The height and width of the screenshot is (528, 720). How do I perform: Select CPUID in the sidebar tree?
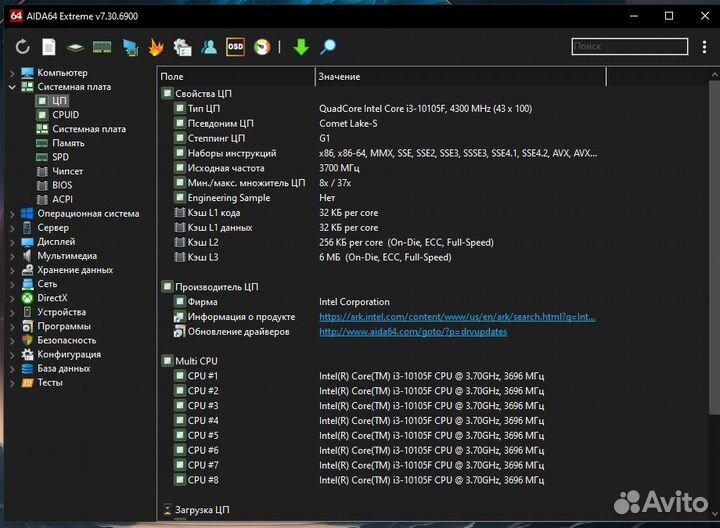click(x=65, y=115)
